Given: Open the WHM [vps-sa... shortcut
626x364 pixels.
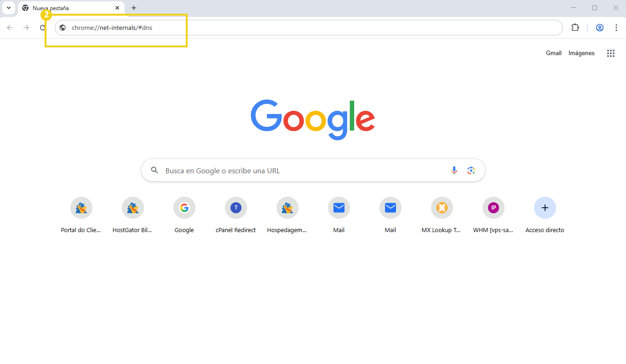Looking at the screenshot, I should pos(493,208).
